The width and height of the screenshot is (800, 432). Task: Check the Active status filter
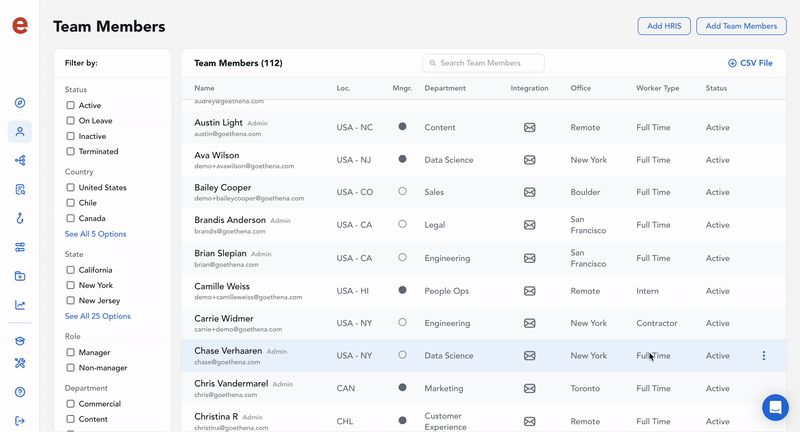(71, 105)
